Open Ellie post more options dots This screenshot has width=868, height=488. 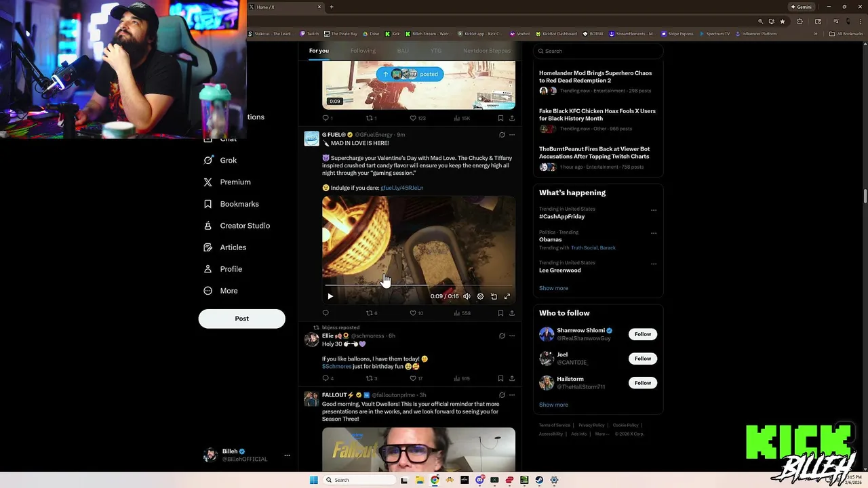coord(512,335)
